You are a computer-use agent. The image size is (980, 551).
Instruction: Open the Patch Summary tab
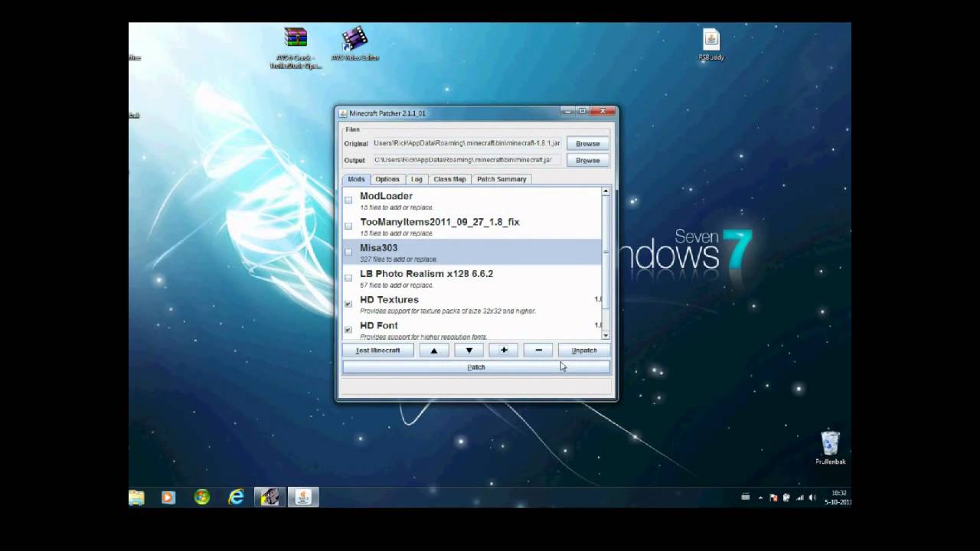pyautogui.click(x=501, y=179)
